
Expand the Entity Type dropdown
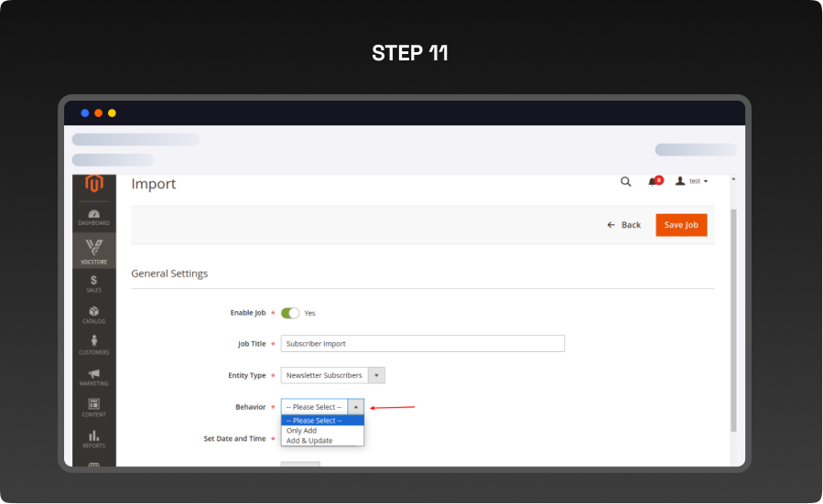[x=376, y=375]
